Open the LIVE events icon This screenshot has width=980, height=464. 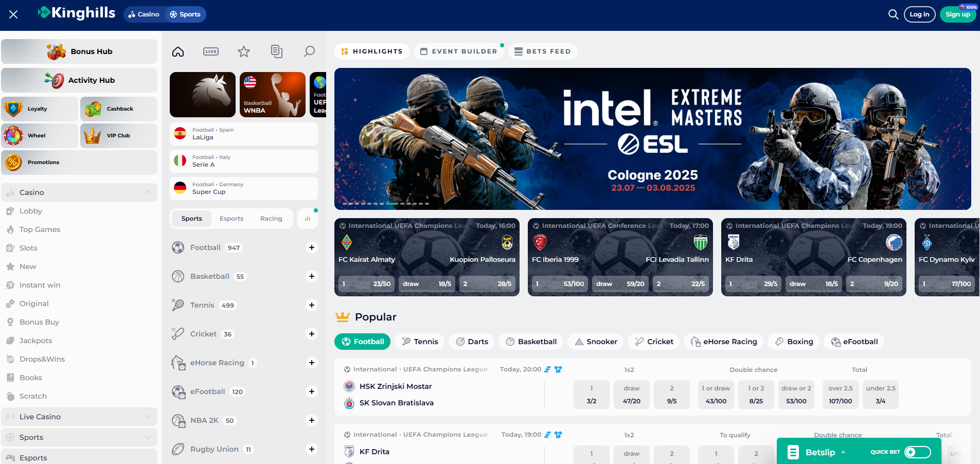coord(211,51)
